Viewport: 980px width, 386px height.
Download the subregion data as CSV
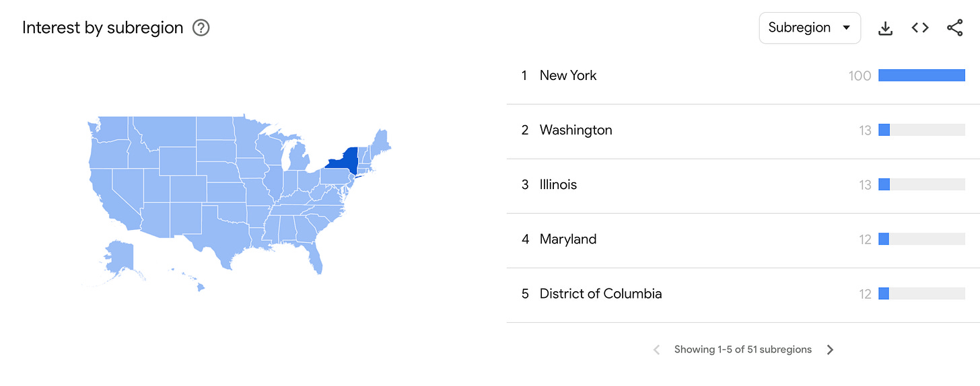point(886,28)
